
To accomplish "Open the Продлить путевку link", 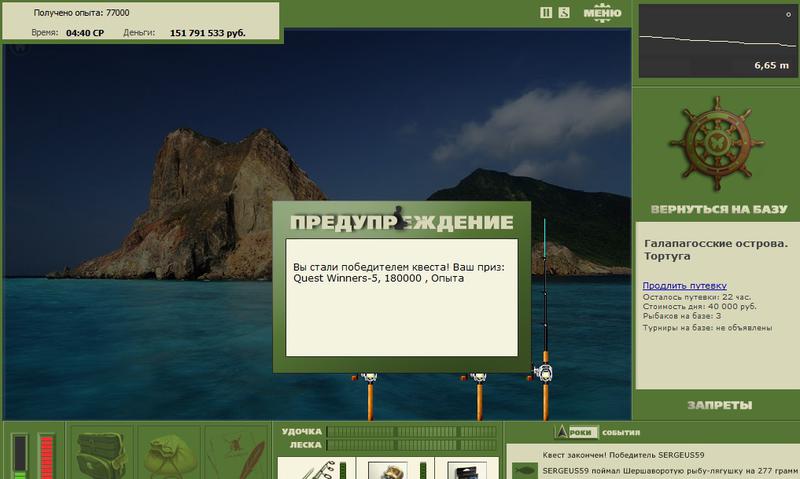I will (684, 286).
